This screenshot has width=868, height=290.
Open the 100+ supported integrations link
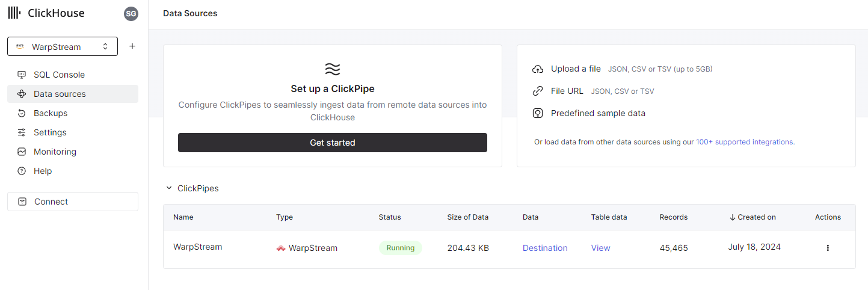tap(745, 142)
